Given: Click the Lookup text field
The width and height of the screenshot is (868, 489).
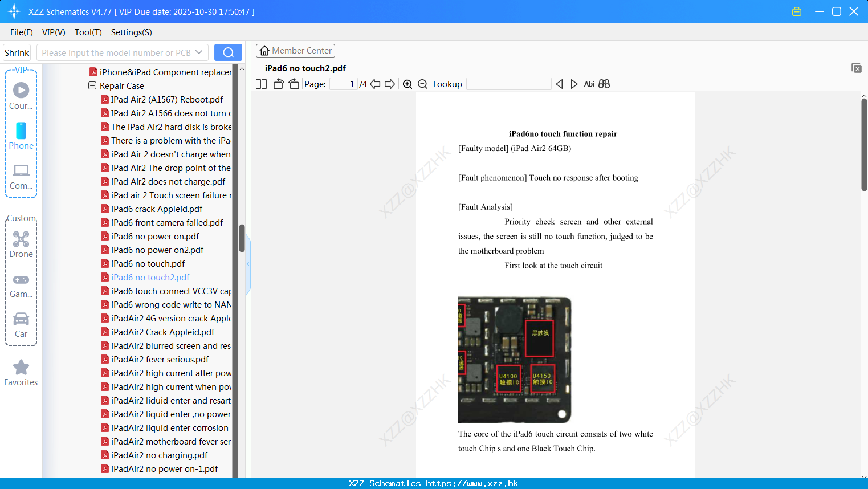Looking at the screenshot, I should [x=508, y=84].
